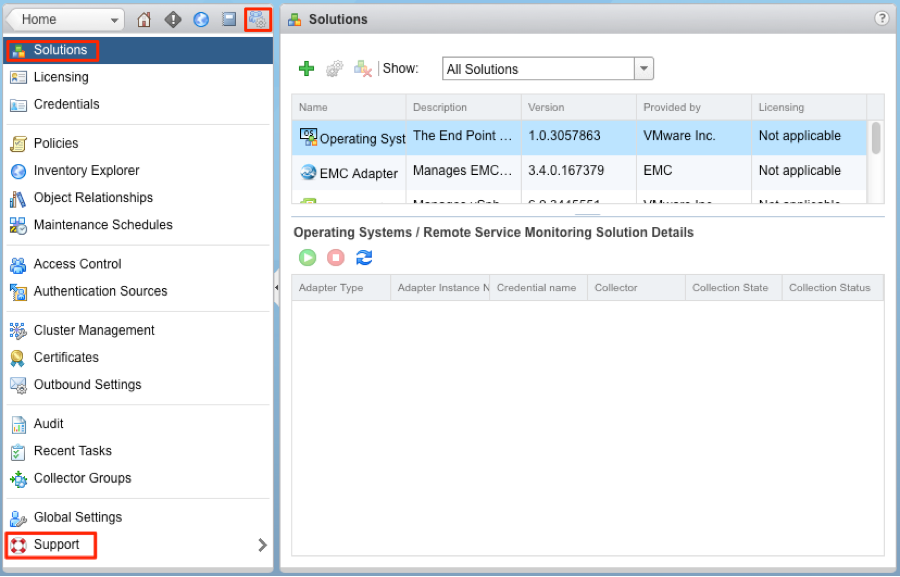Image resolution: width=900 pixels, height=577 pixels.
Task: Open the Environment globe icon
Action: point(201,19)
